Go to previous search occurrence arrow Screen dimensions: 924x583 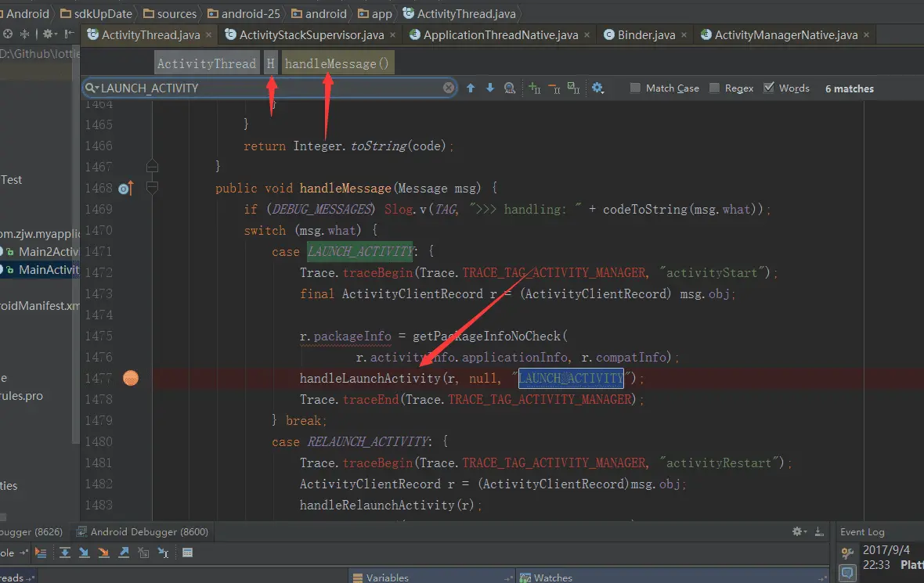point(471,88)
